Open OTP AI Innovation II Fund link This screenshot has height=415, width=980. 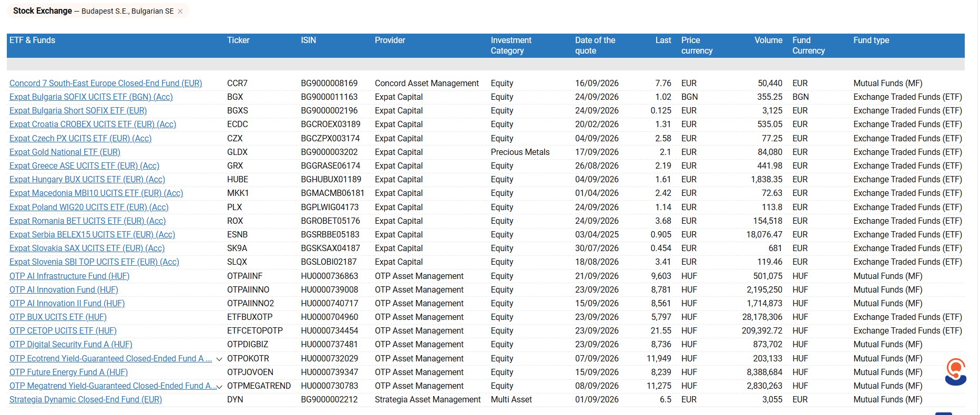[x=67, y=303]
